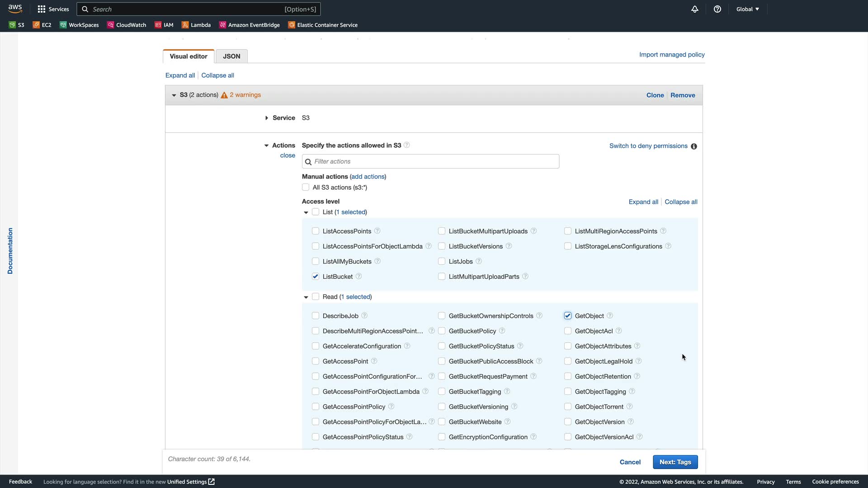Open the S3 shortcut icon in favorites bar

click(x=12, y=25)
